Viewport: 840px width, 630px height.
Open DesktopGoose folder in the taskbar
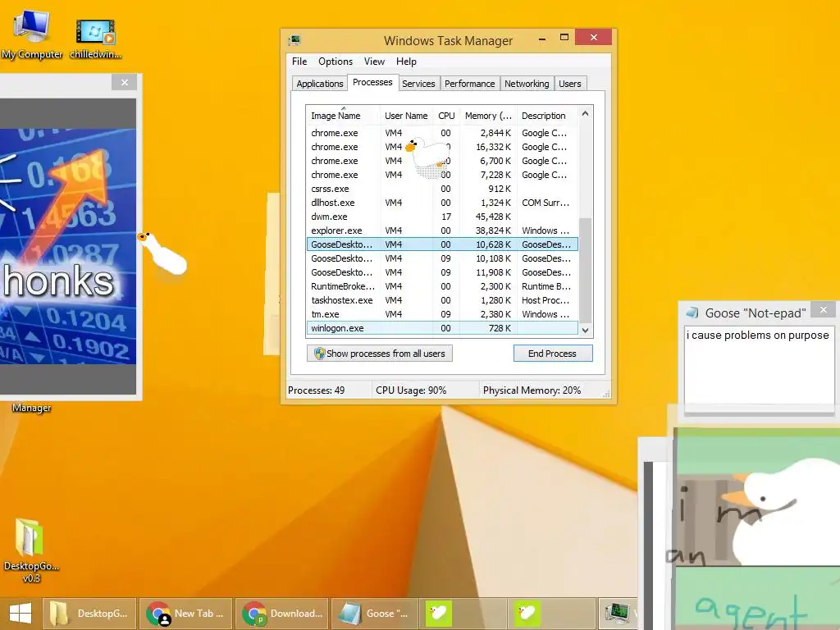pos(89,614)
